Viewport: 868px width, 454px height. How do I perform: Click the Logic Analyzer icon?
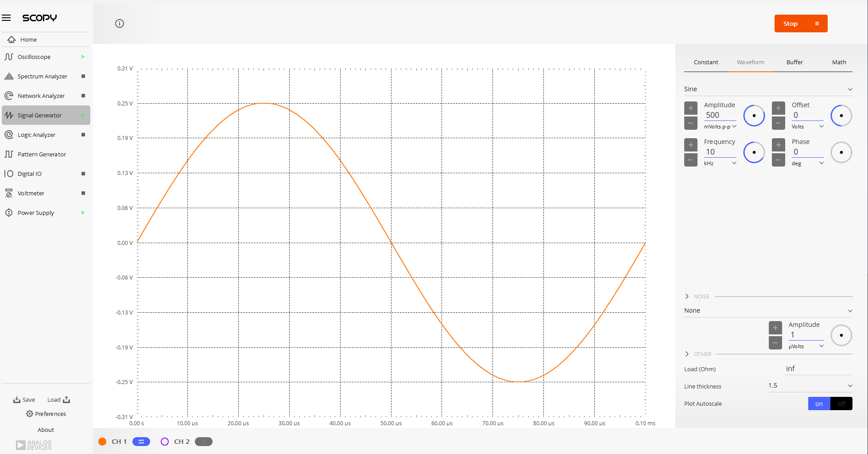(8, 135)
